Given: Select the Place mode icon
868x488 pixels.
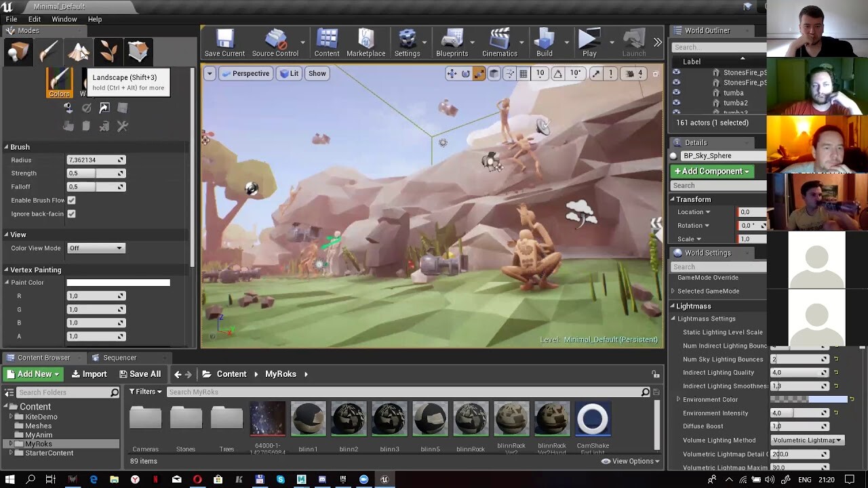Looking at the screenshot, I should [x=18, y=52].
